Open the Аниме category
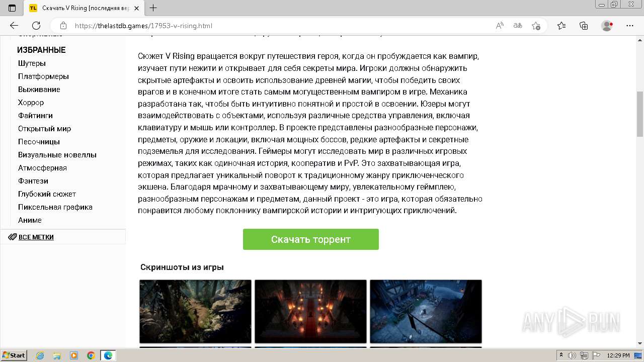The height and width of the screenshot is (362, 644). [30, 220]
